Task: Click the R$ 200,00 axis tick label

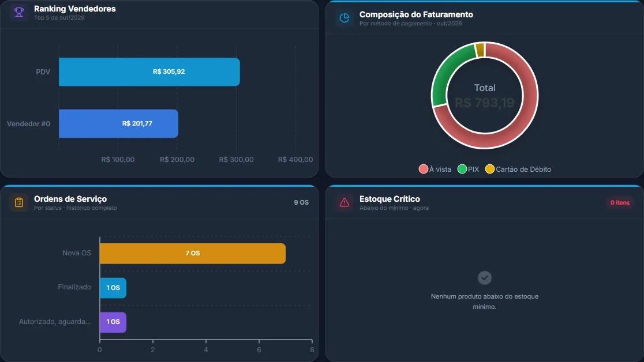Action: tap(177, 159)
